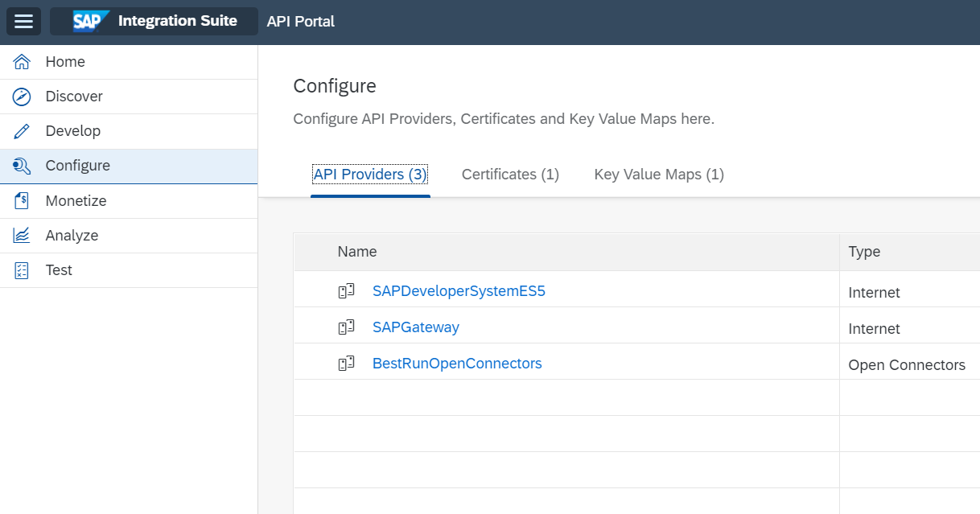The image size is (980, 514).
Task: Click the Discover compass icon
Action: coord(22,97)
